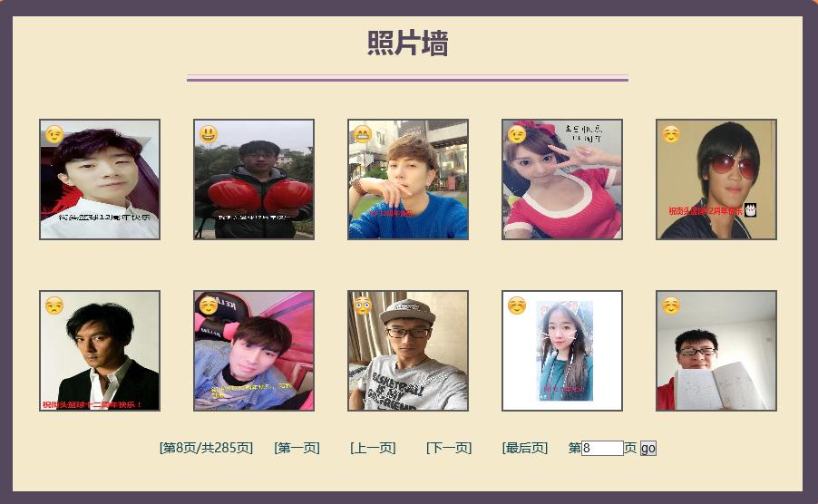Open the photo of girl in teal top
The height and width of the screenshot is (504, 818).
click(562, 351)
